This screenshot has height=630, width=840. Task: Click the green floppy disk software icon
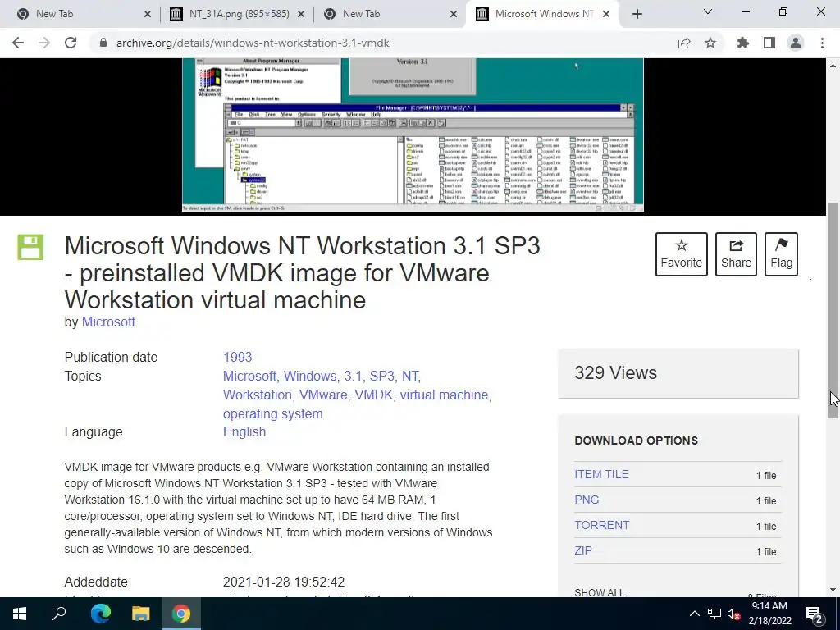pyautogui.click(x=30, y=247)
